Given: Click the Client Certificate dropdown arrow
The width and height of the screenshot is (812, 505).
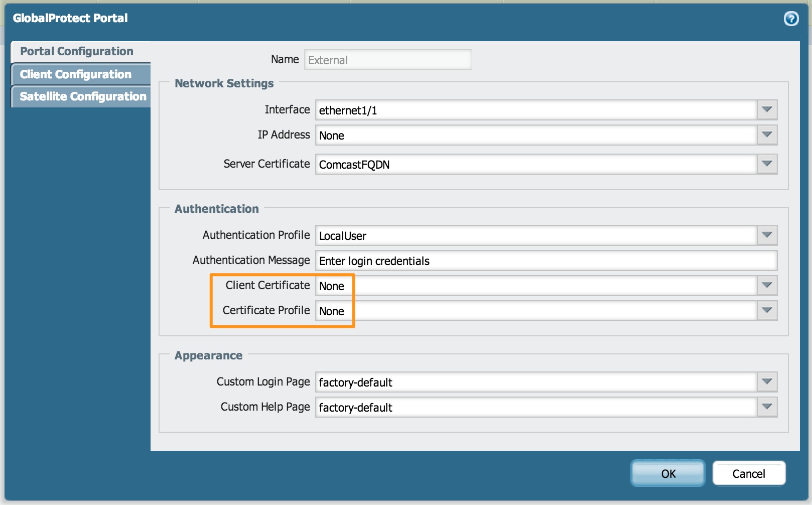Looking at the screenshot, I should coord(767,285).
